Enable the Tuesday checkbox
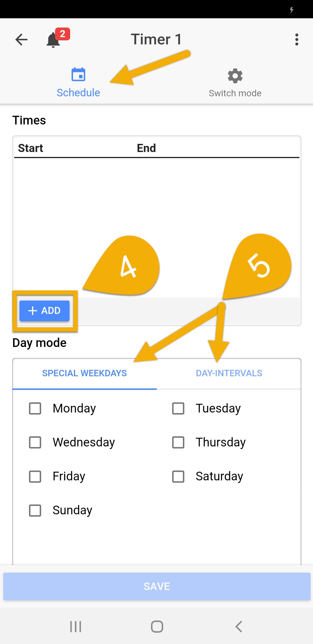Screen dimensions: 313x644 pyautogui.click(x=178, y=408)
